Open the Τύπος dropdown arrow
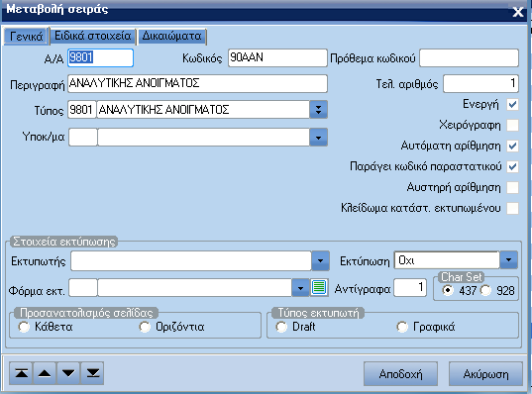Screen dimensions: 532x394 point(318,110)
